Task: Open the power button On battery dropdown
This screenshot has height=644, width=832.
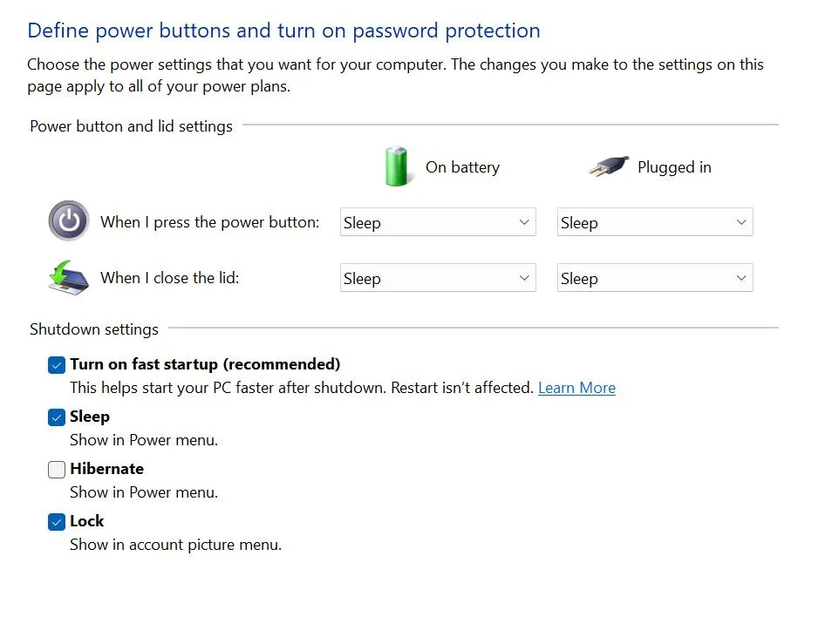Action: pos(437,222)
